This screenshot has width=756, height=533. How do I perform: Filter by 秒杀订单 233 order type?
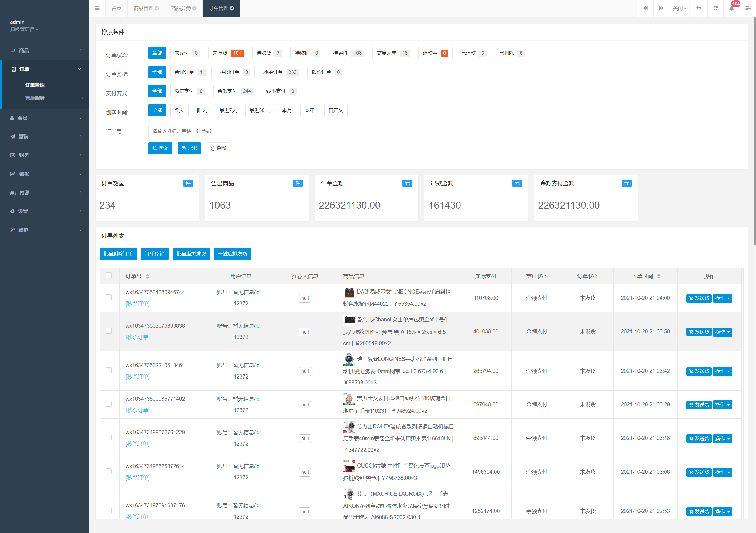pyautogui.click(x=280, y=73)
